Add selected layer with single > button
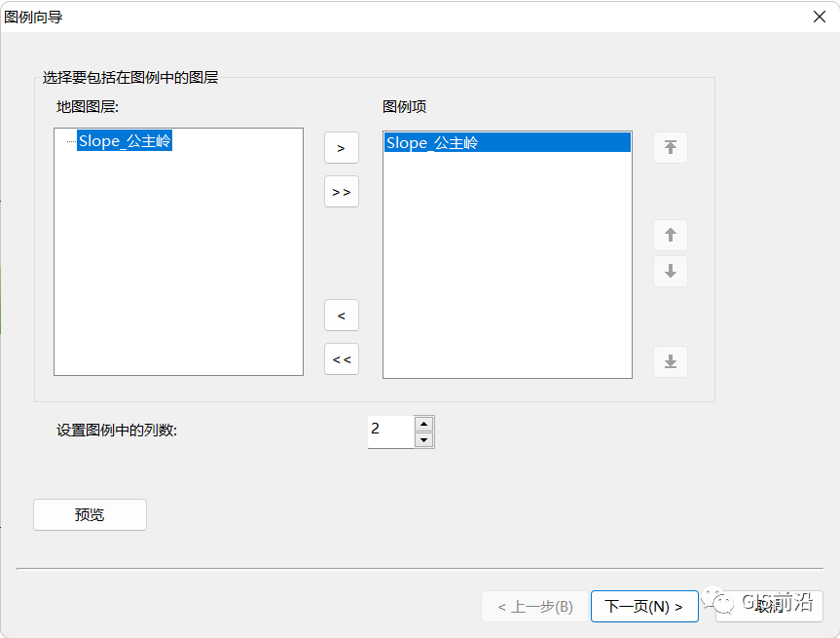 [342, 148]
